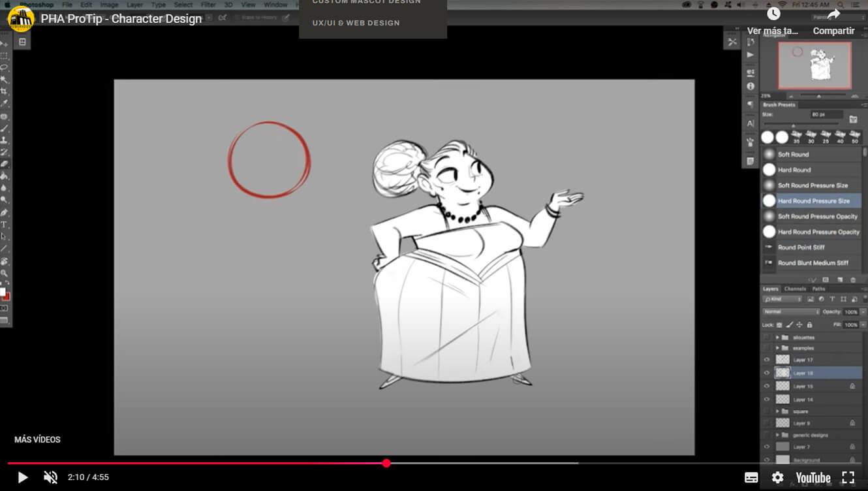868x491 pixels.
Task: Select the Blur tool
Action: (5, 188)
